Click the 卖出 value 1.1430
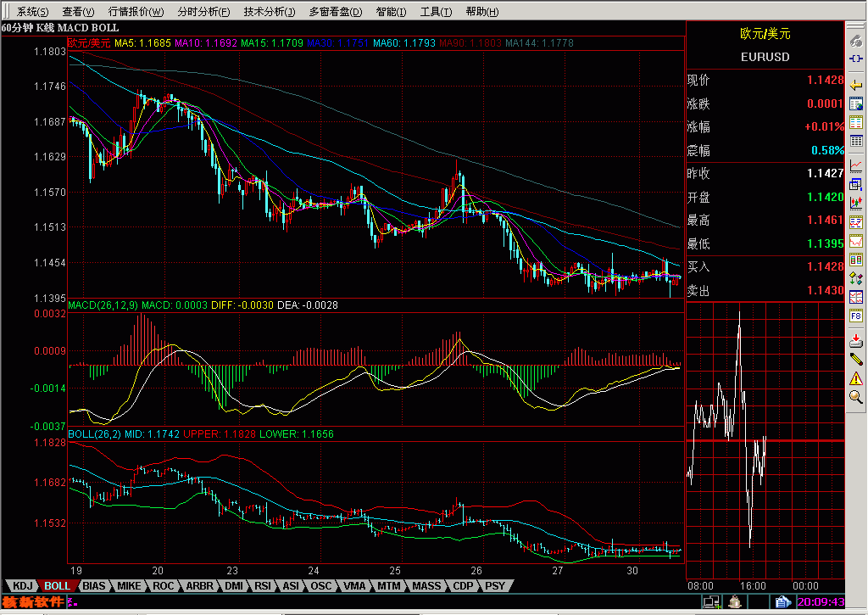Image resolution: width=868 pixels, height=615 pixels. coord(825,290)
